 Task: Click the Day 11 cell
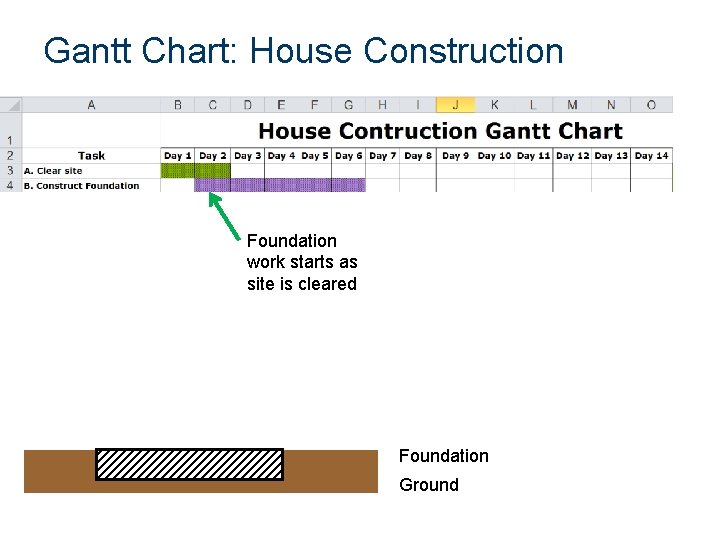(x=533, y=156)
